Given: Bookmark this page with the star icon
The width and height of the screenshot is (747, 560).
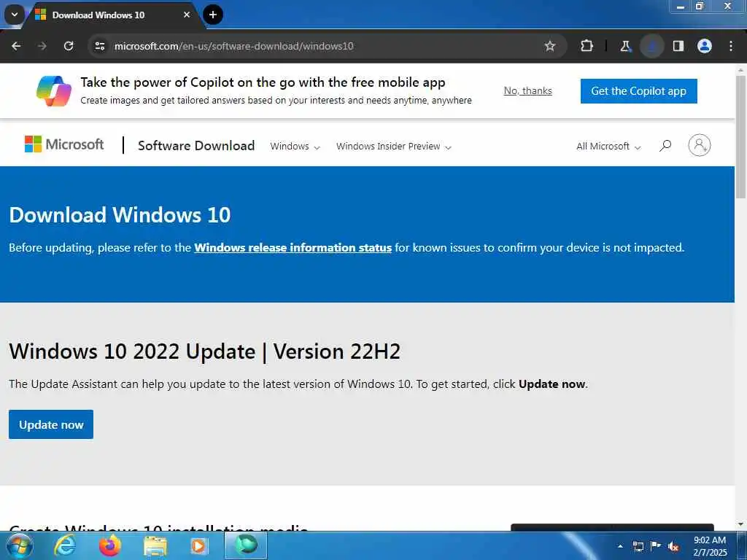Looking at the screenshot, I should coord(550,46).
